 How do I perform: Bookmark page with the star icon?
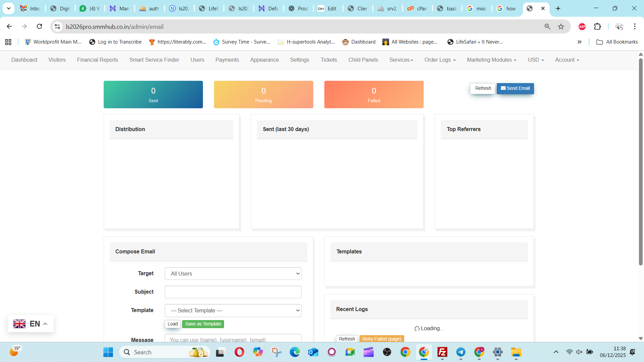(x=561, y=26)
